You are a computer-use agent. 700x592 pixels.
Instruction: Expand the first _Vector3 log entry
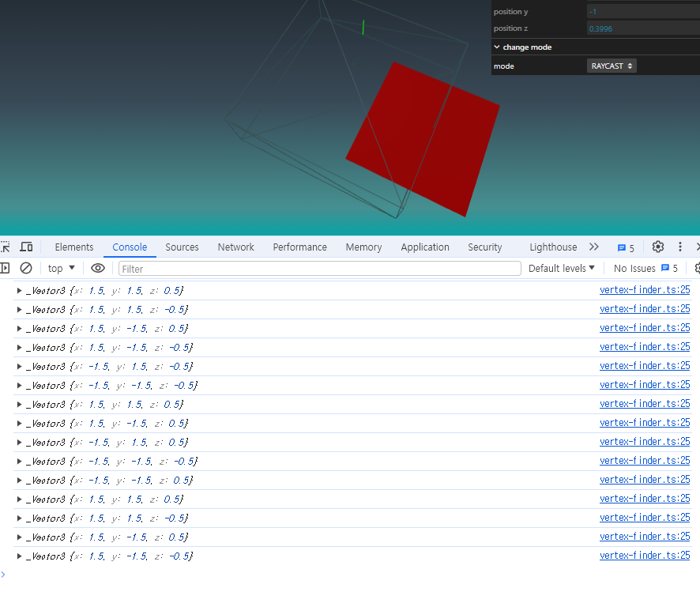coord(19,291)
